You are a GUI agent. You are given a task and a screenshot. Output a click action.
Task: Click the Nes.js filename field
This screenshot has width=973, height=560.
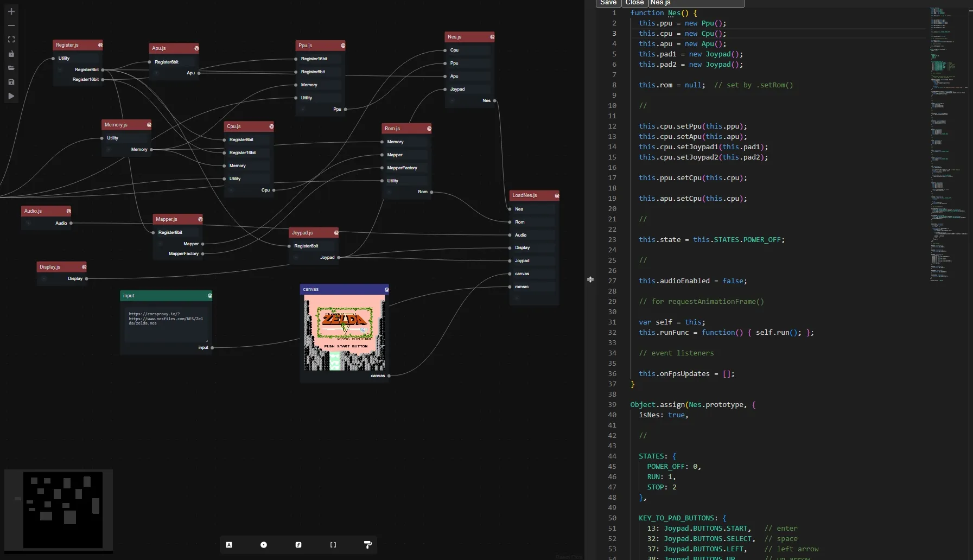coord(696,3)
